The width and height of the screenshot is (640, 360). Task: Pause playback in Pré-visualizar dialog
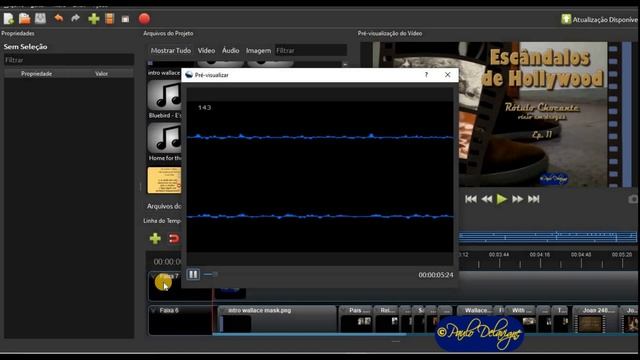tap(193, 274)
